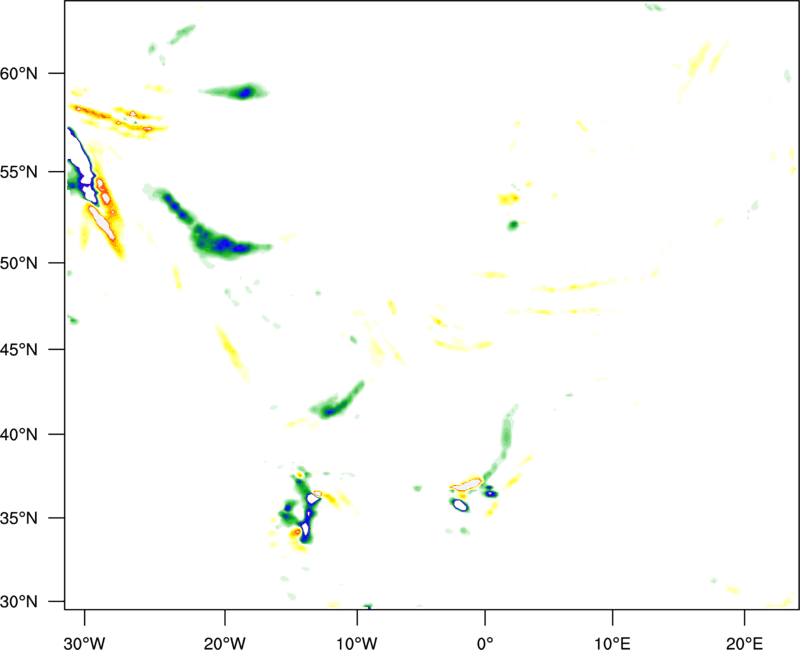The width and height of the screenshot is (800, 650).
Task: Click the 55°N latitude label
Action: tap(19, 172)
